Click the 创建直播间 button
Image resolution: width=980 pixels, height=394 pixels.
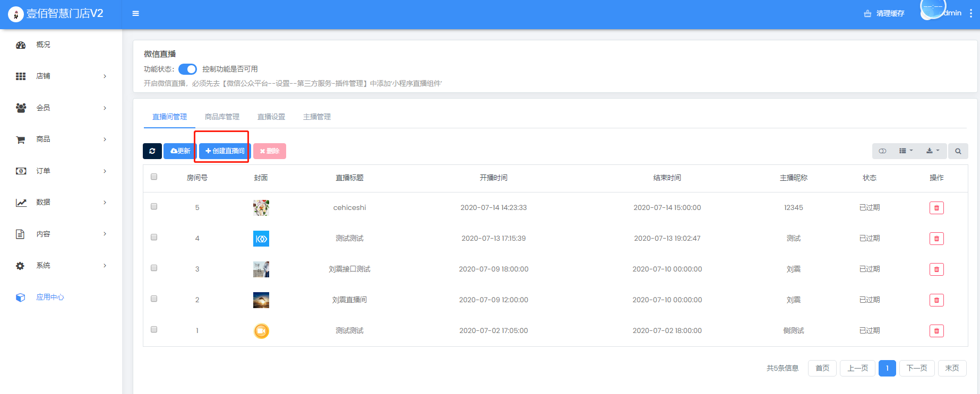[225, 151]
